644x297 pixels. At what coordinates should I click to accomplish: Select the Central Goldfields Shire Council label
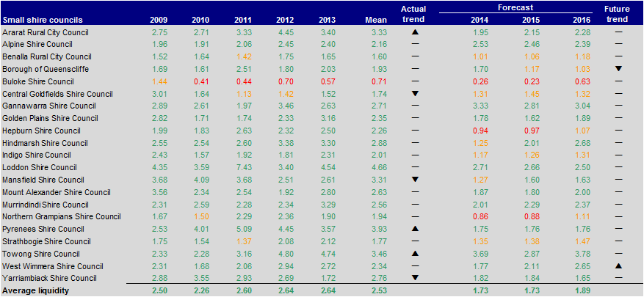[x=57, y=94]
